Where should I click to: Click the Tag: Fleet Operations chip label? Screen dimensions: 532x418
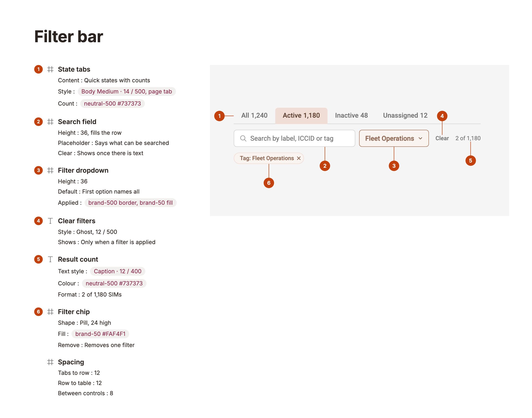point(267,158)
